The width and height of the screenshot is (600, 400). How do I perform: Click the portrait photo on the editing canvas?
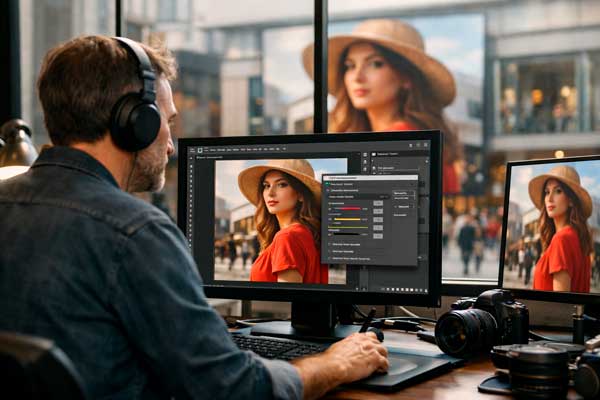pos(280,222)
